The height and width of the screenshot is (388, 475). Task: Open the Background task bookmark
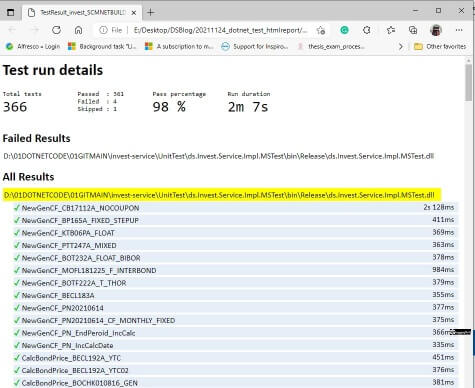102,46
